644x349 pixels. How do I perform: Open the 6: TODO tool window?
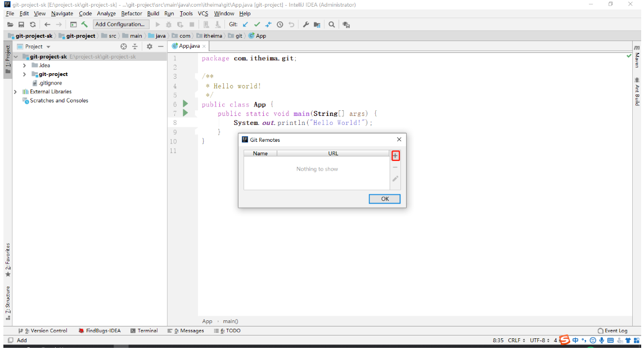pos(227,331)
